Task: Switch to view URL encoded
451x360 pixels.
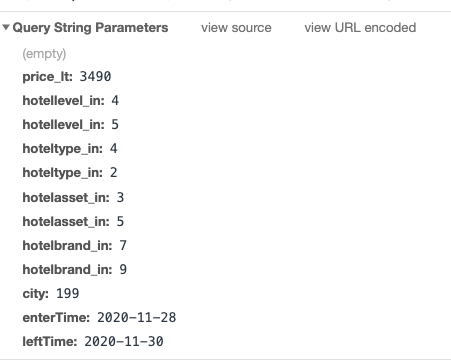Action: pos(360,28)
